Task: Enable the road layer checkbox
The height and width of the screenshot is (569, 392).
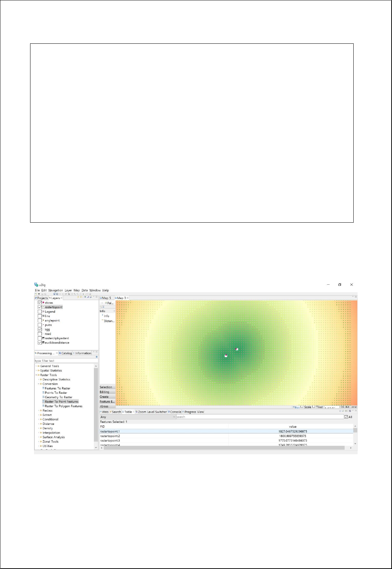Action: coord(40,334)
